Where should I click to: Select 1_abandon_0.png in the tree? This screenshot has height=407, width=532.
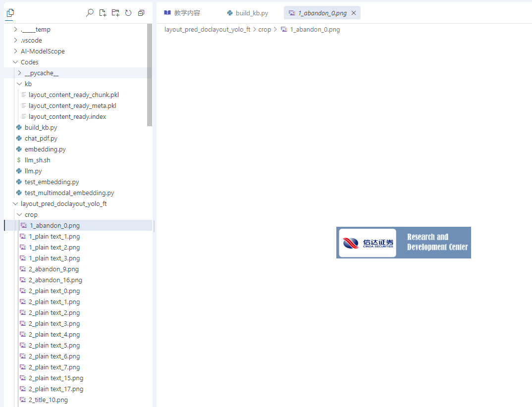78,226
